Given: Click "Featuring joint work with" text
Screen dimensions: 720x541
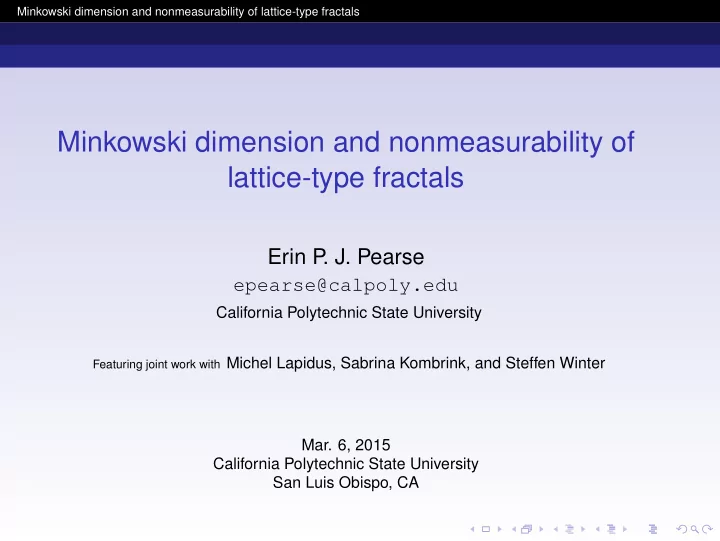Looking at the screenshot, I should click(157, 364).
